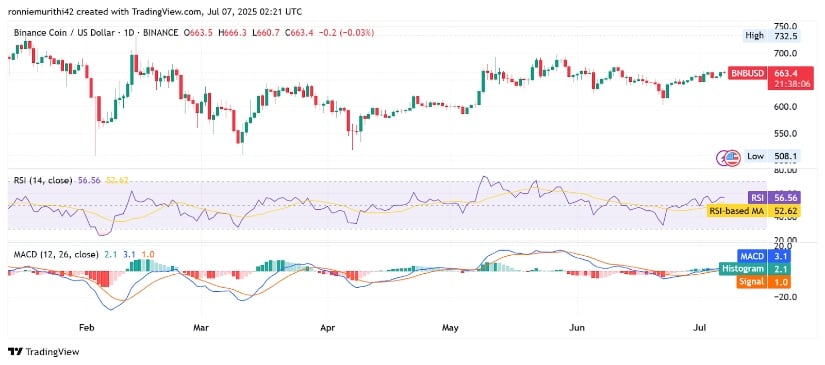
Task: Click the orange Signal 1.0 tag
Action: 764,282
